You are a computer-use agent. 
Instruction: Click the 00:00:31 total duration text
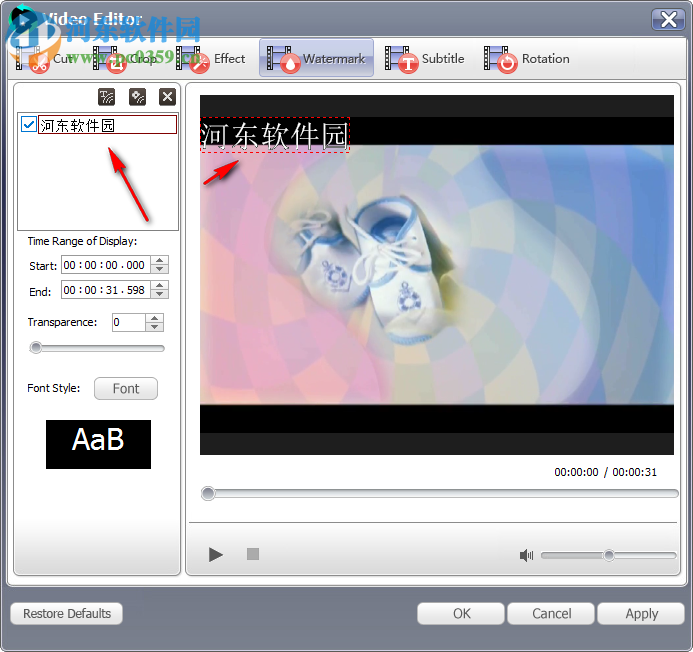click(x=635, y=473)
